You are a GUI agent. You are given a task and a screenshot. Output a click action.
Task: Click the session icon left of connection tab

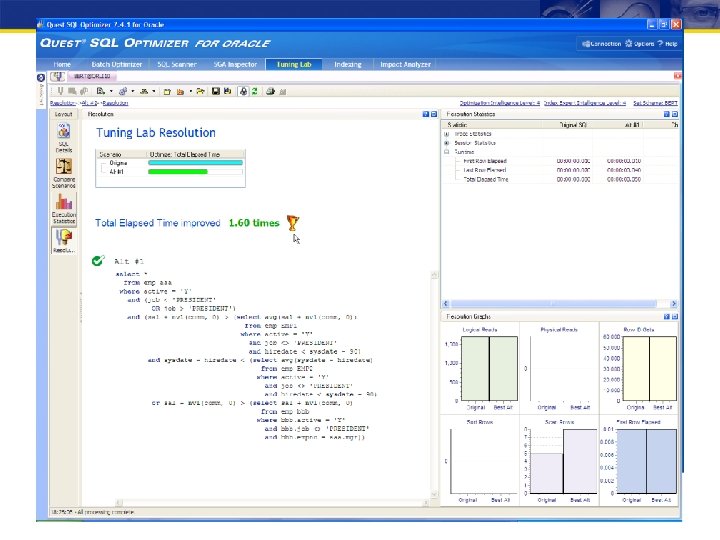57,76
